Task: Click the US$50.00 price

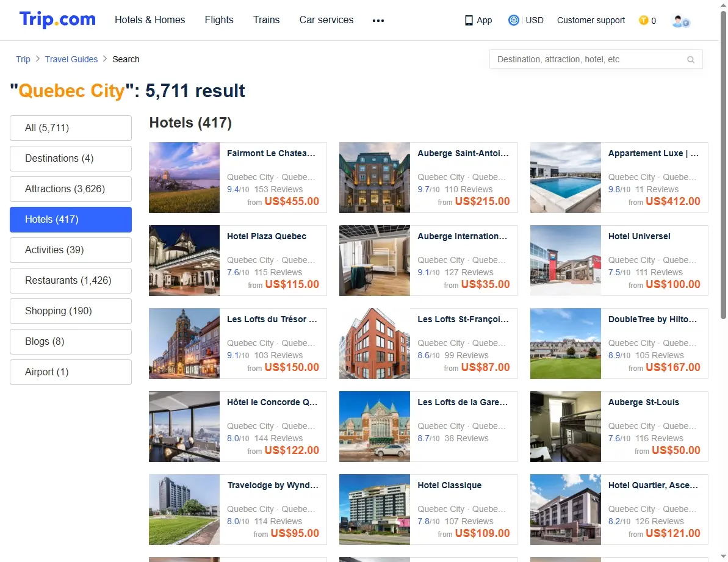Action: pyautogui.click(x=676, y=450)
